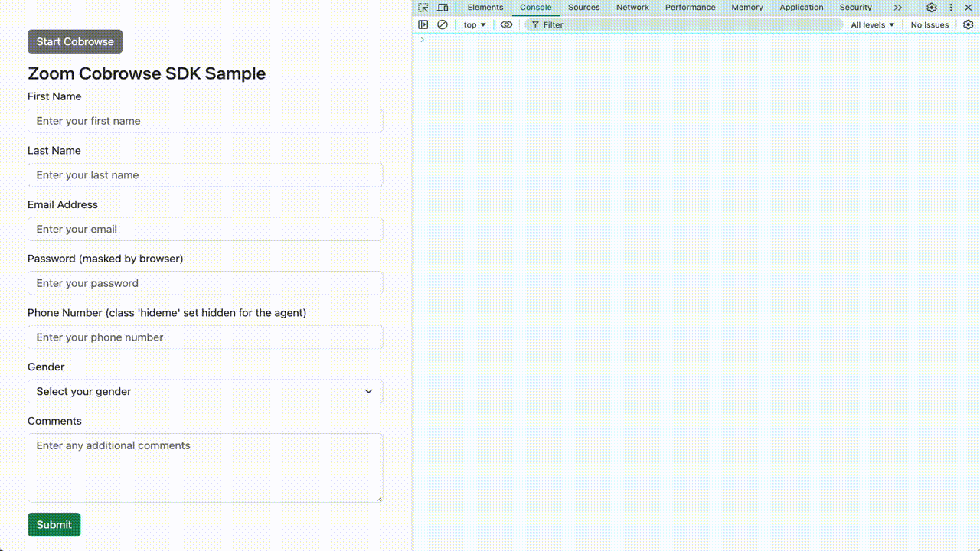Switch to the Sources tab

click(x=583, y=8)
